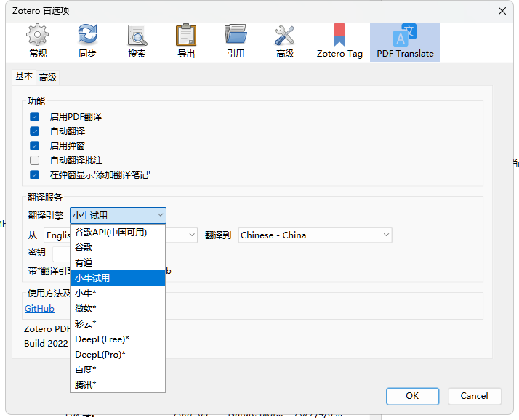Select 腾讯* translation engine option
519x420 pixels.
click(118, 385)
